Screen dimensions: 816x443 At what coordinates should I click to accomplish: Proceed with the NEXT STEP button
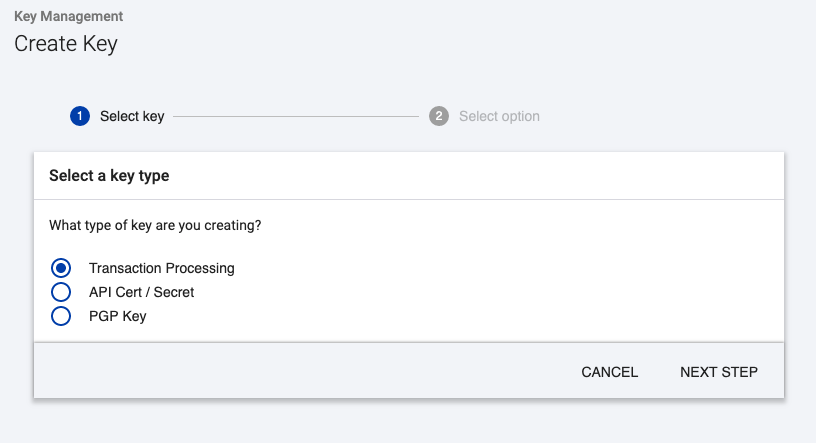[718, 372]
